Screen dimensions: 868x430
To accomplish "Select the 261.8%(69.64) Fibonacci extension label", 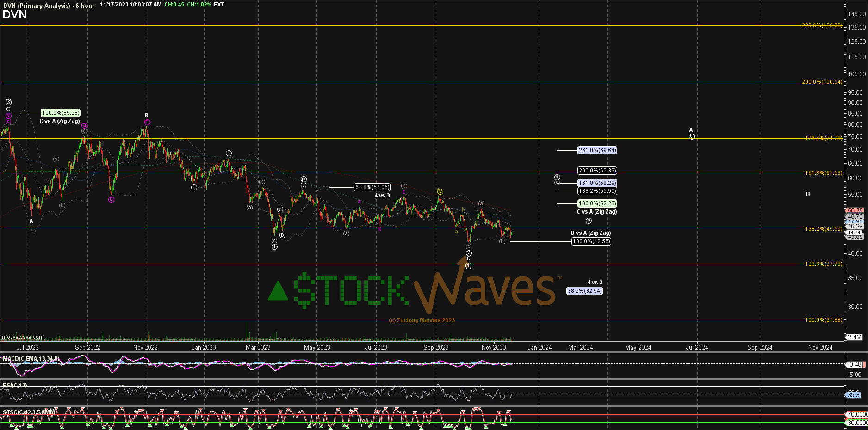I will pos(597,150).
